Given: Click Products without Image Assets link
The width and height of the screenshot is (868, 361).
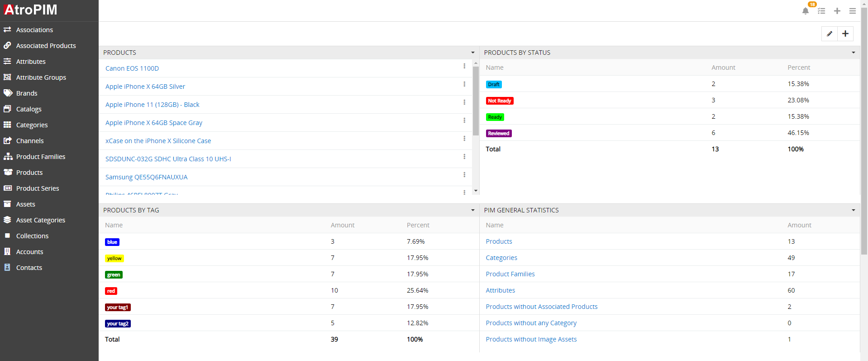Looking at the screenshot, I should [531, 339].
